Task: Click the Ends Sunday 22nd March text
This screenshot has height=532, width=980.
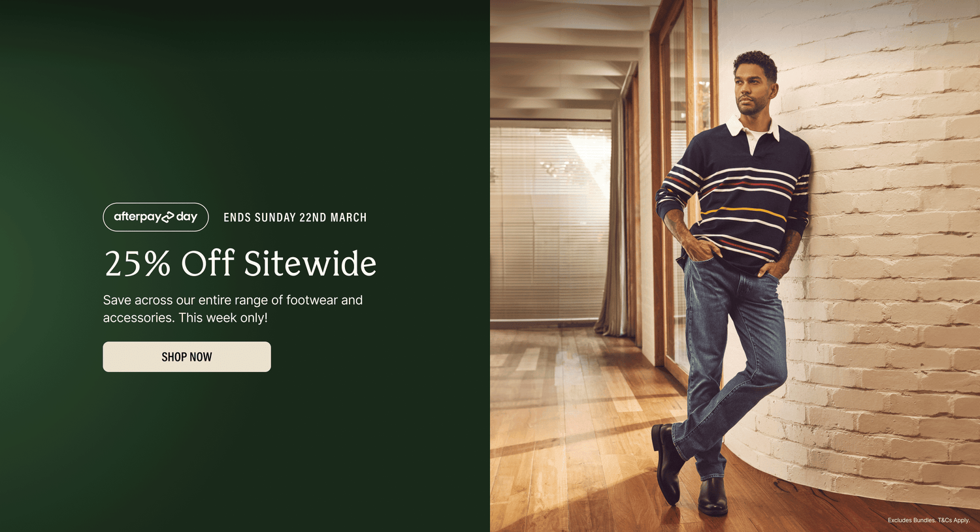Action: tap(295, 217)
